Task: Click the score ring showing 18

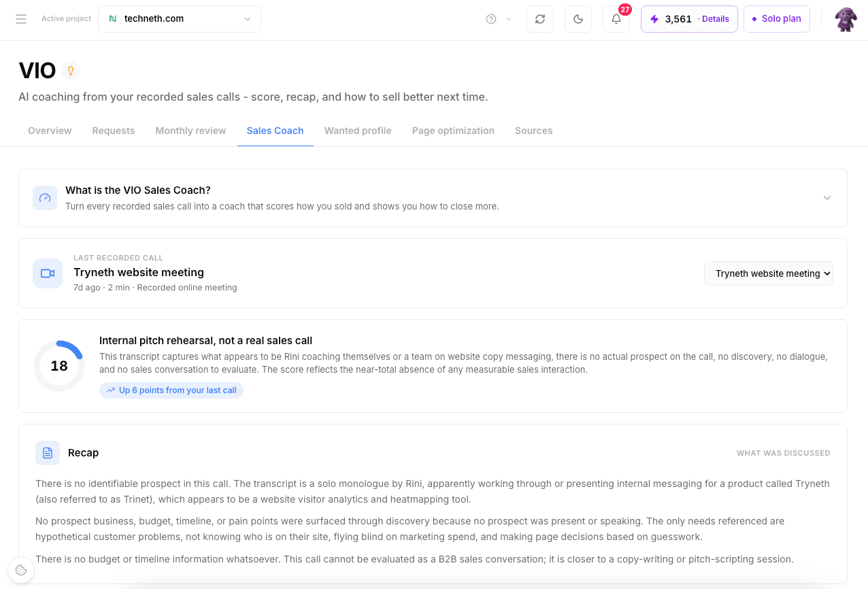Action: [59, 366]
